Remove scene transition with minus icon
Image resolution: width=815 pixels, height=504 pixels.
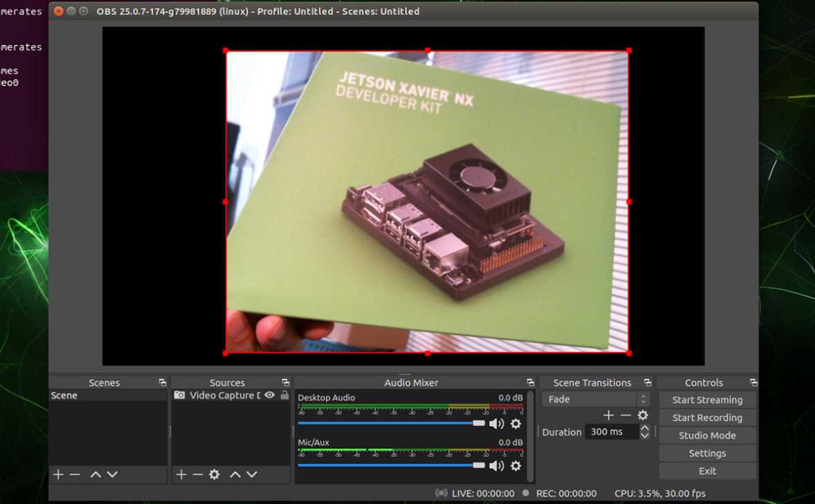click(x=626, y=415)
